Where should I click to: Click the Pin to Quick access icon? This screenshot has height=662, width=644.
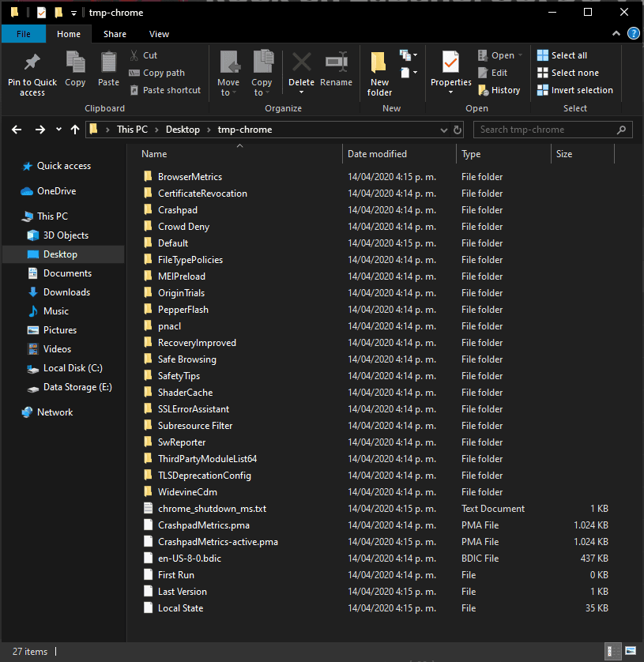(x=32, y=63)
